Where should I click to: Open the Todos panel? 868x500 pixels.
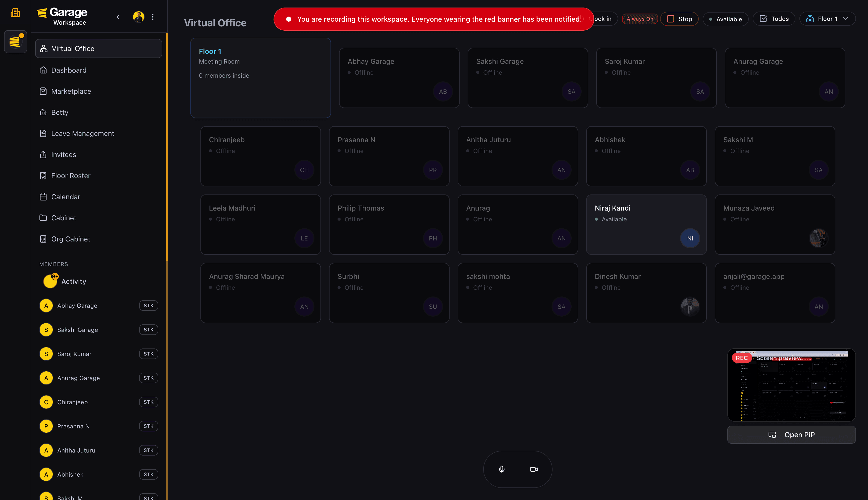coord(774,19)
